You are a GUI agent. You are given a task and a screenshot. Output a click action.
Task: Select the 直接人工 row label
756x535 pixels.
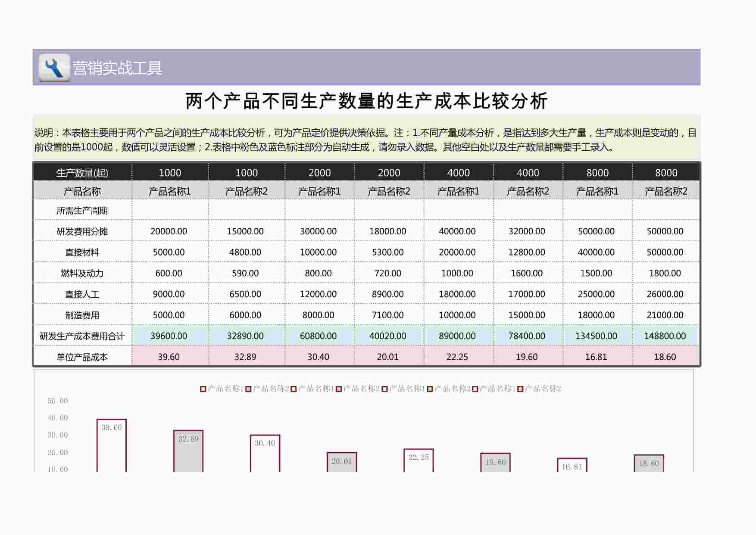pyautogui.click(x=82, y=294)
